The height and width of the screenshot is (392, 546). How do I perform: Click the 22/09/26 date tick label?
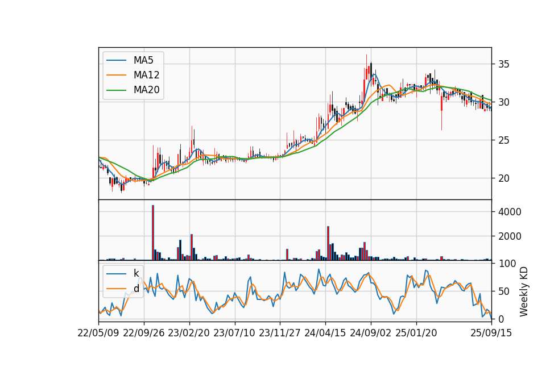pos(144,333)
